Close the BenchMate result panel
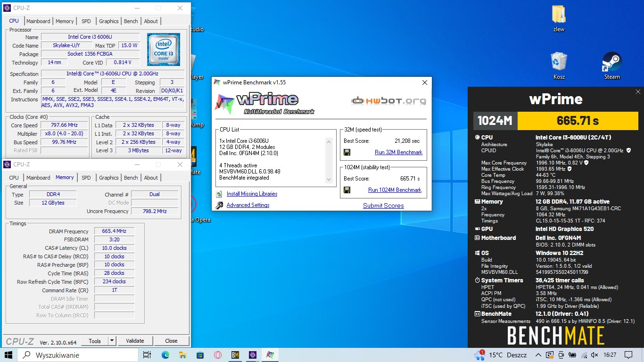 pos(638,92)
